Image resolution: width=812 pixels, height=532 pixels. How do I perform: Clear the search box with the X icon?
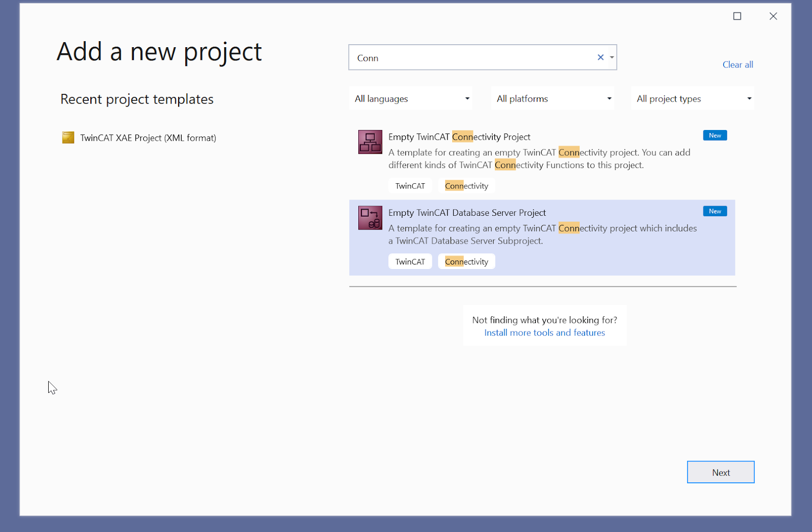600,57
